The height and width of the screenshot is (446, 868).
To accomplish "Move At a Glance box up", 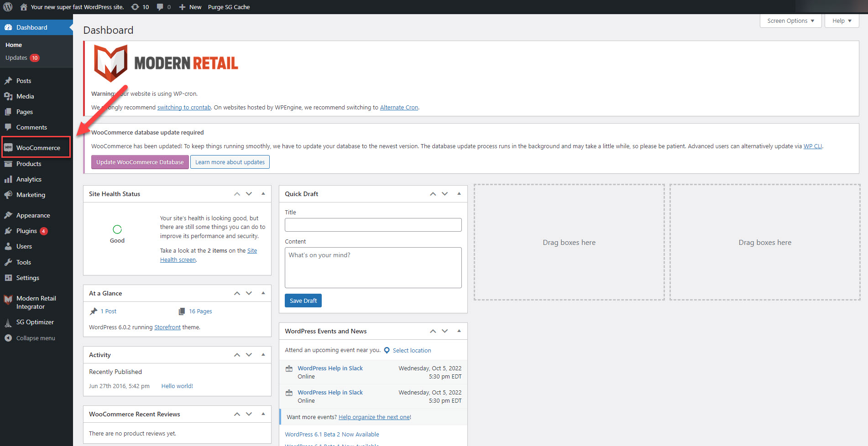I will [x=237, y=293].
